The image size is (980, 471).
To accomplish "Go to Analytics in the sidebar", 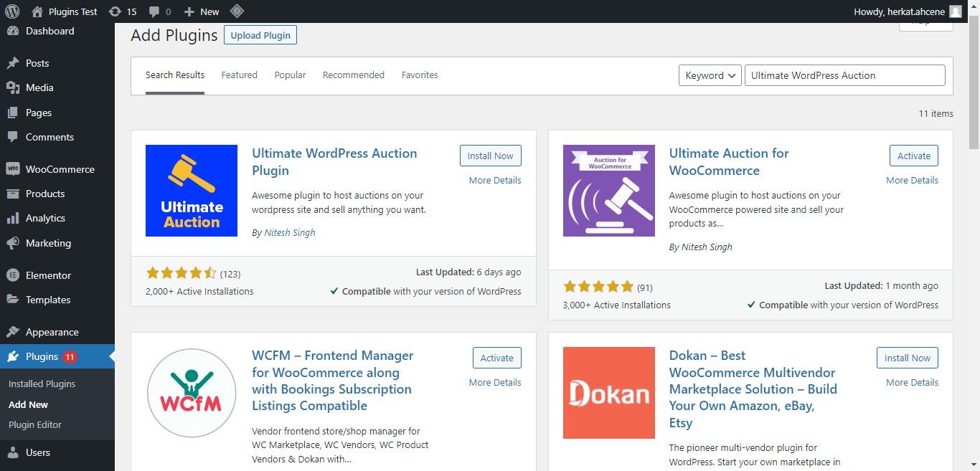I will pos(45,218).
